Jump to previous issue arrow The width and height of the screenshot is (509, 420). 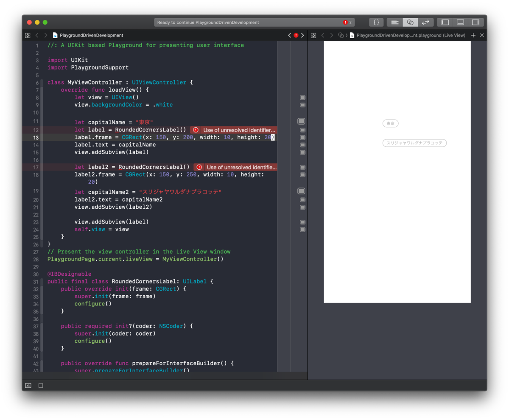pos(289,35)
